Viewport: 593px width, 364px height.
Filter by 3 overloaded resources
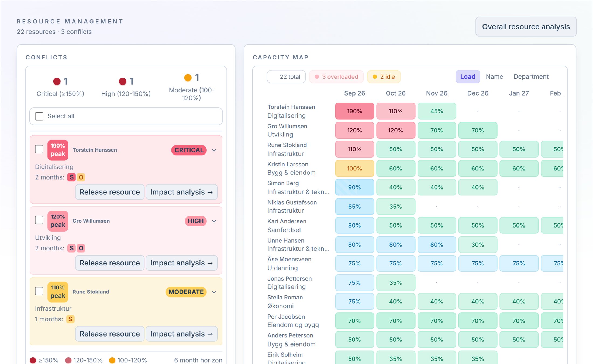pyautogui.click(x=336, y=77)
